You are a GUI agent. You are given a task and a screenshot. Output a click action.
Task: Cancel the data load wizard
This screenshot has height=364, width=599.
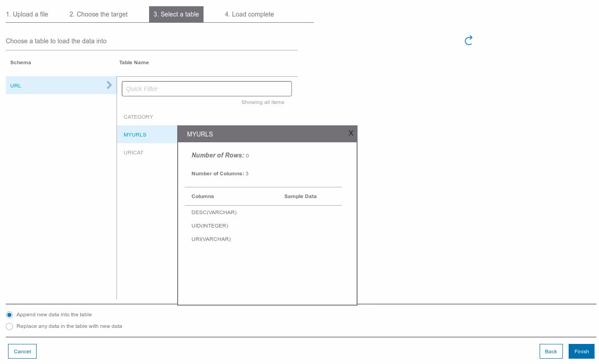(22, 352)
